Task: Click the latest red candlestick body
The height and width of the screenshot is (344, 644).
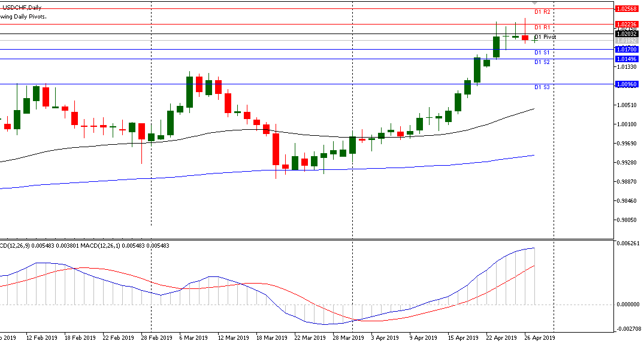Action: click(x=525, y=38)
